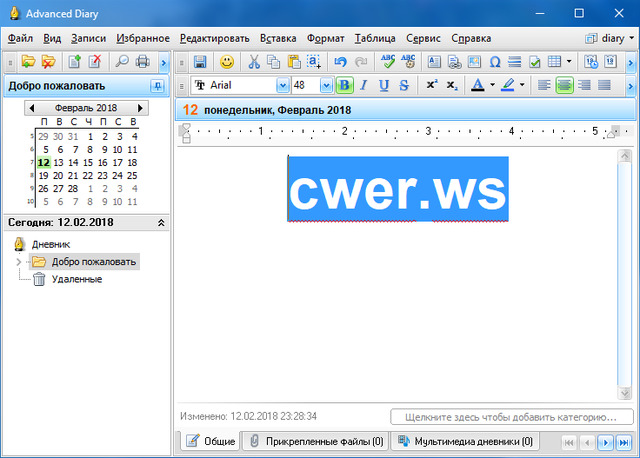
Task: Collapse the Сегодня panel chevrons
Action: (161, 222)
